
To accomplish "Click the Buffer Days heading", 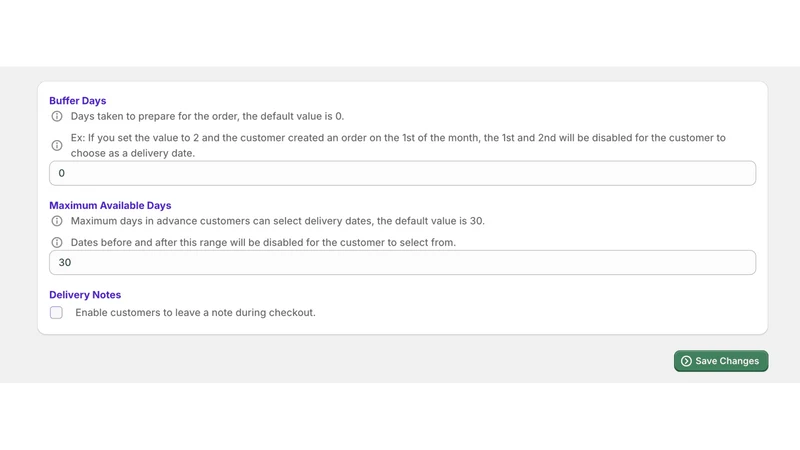I will coord(78,101).
